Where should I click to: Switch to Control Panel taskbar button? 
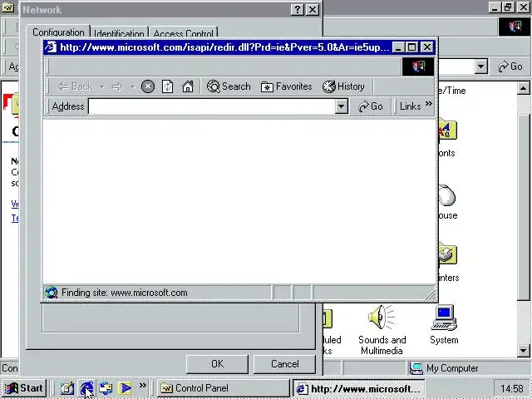[x=224, y=388]
